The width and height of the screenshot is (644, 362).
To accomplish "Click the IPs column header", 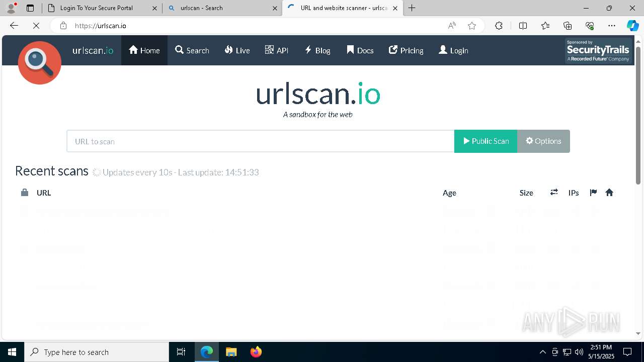I will point(574,193).
